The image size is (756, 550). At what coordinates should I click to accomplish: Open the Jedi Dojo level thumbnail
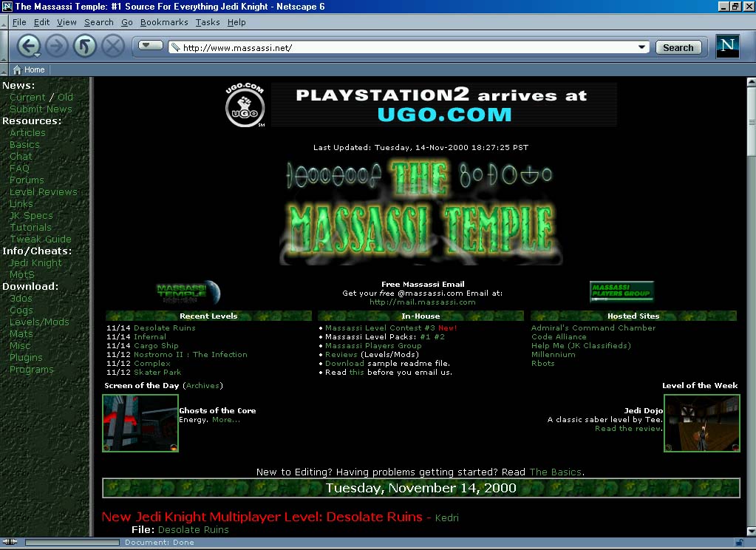coord(702,423)
